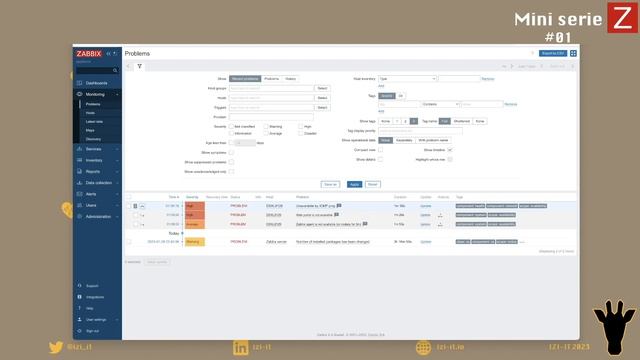Open the Host inventory Type dropdown
The image size is (640, 360).
(x=407, y=78)
